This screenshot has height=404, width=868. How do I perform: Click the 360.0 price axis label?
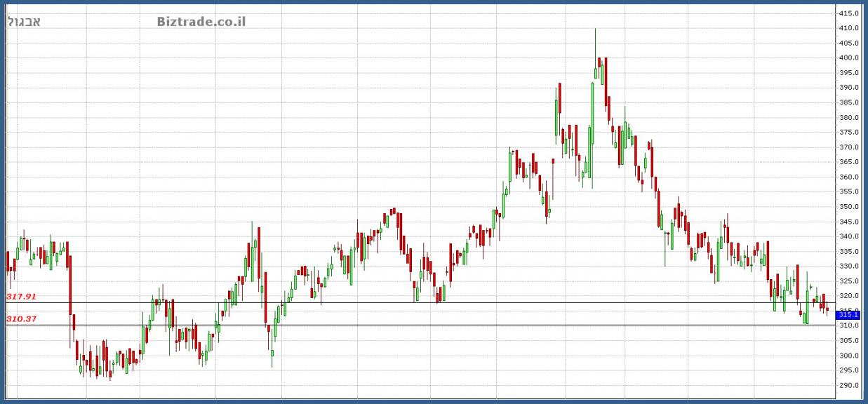tap(849, 177)
